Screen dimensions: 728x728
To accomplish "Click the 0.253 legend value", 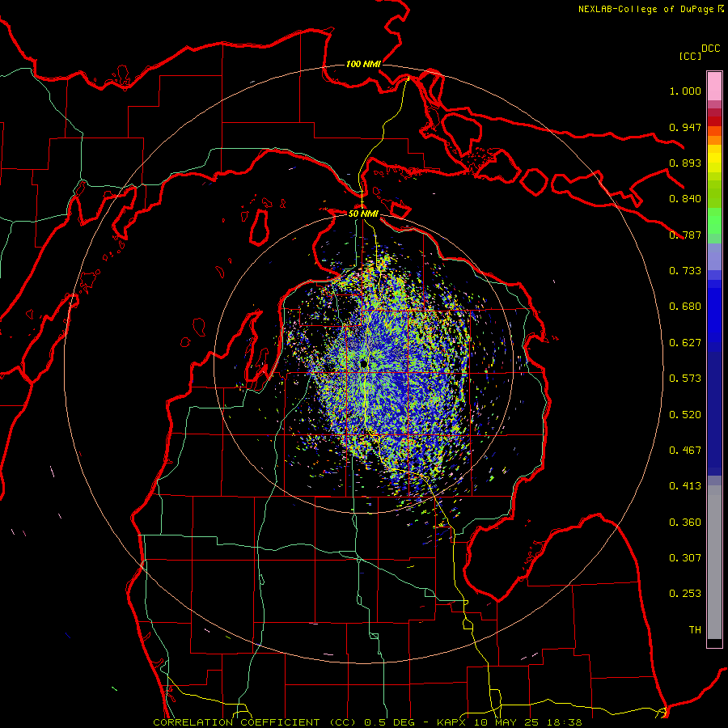I will (685, 594).
